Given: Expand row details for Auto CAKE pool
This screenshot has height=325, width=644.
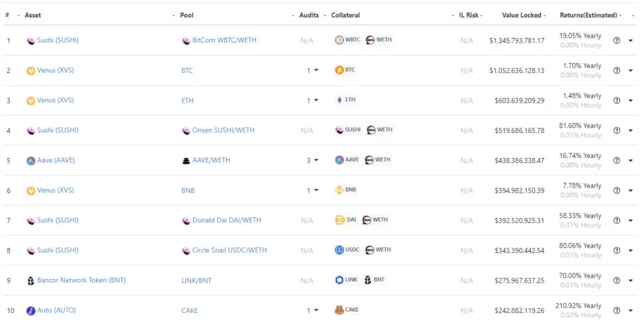Looking at the screenshot, I should 631,311.
